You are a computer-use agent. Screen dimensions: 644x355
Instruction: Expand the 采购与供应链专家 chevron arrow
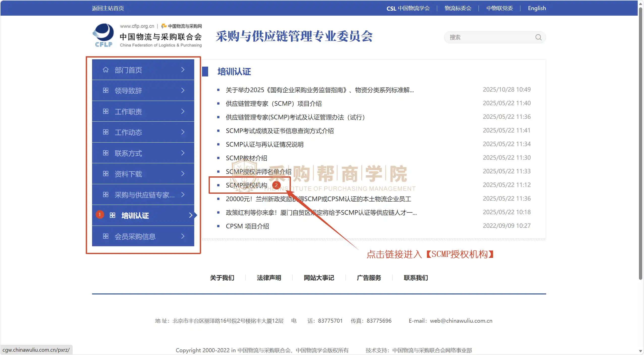[x=183, y=195]
